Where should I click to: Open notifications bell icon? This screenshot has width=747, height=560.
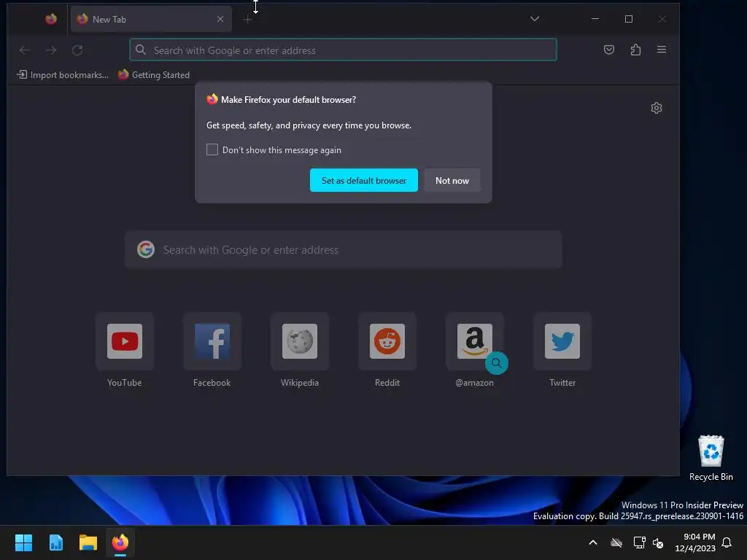(727, 542)
